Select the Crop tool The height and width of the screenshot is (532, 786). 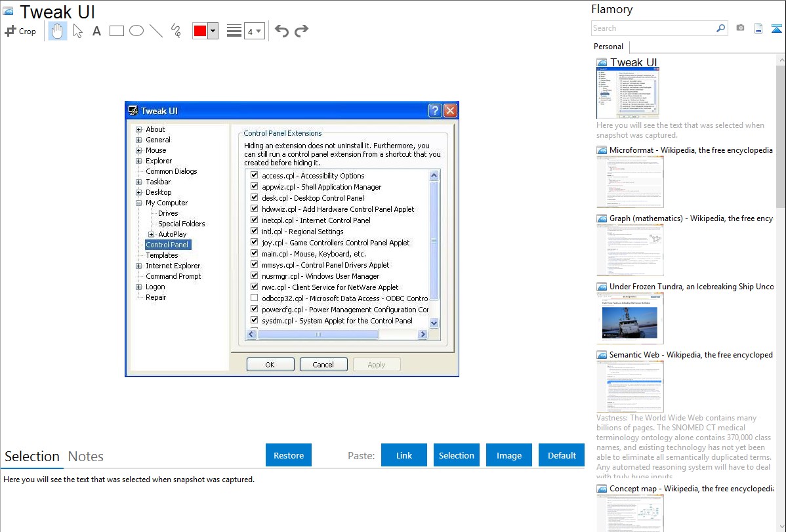coord(20,31)
